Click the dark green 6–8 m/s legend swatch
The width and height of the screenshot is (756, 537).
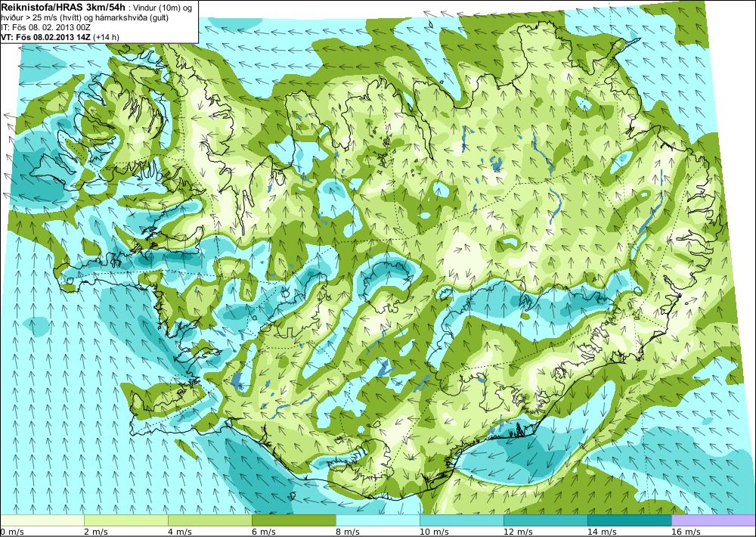point(294,520)
